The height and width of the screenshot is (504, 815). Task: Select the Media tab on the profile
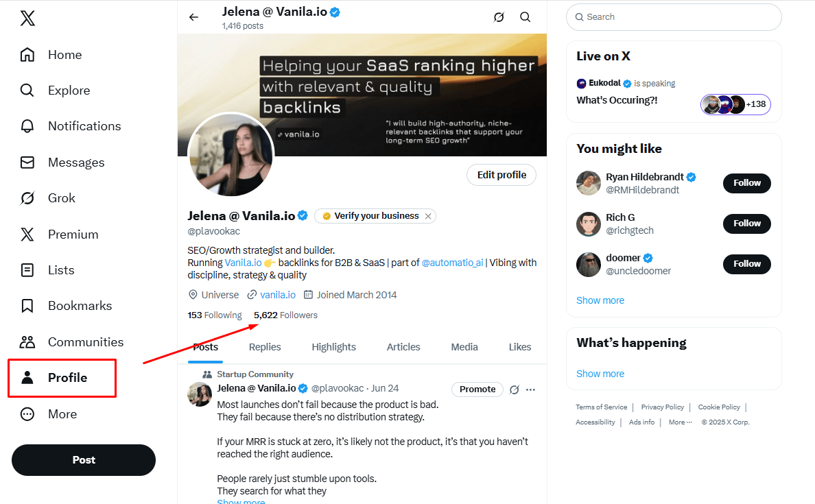pos(464,347)
